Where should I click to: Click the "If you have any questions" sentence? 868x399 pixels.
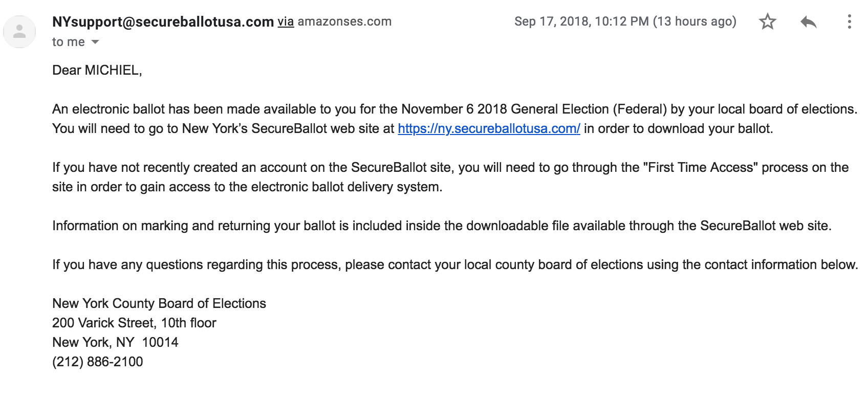(x=455, y=264)
